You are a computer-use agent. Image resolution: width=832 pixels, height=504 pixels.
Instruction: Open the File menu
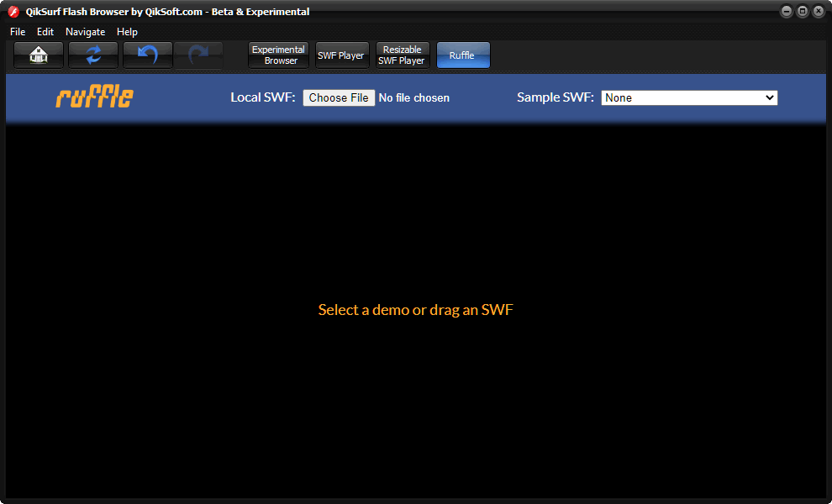17,32
